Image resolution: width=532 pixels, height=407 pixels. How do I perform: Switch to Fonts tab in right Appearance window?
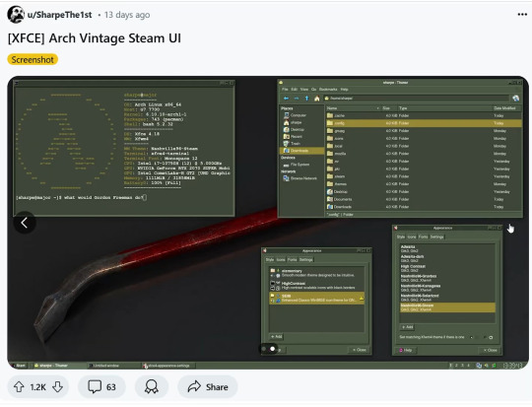(423, 237)
